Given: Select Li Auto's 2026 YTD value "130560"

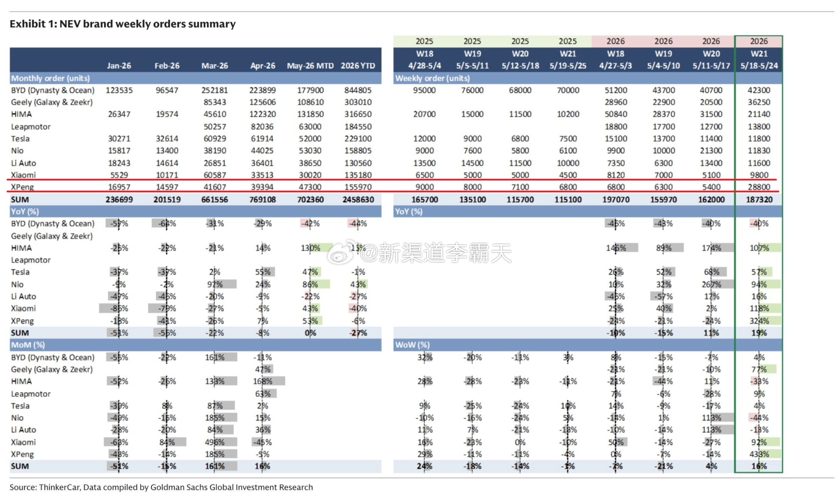Looking at the screenshot, I should [358, 163].
